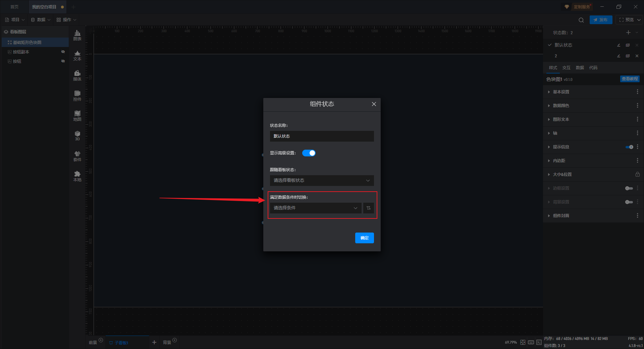Open the 请选择看板状态 dropdown
644x349 pixels.
pos(322,181)
